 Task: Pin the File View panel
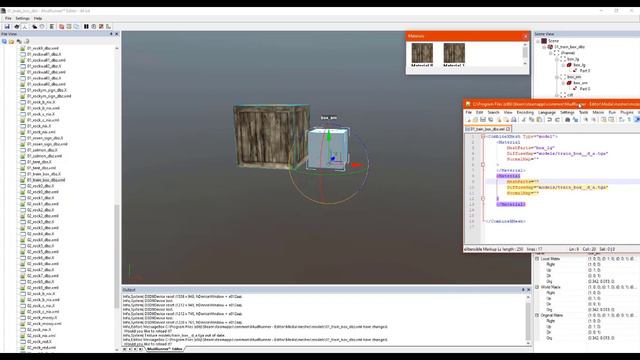[x=111, y=34]
